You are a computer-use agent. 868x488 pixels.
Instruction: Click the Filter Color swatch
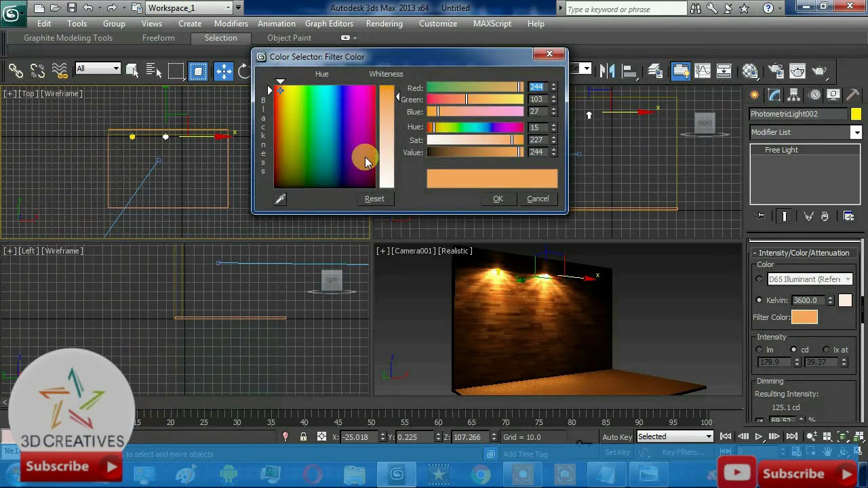(x=804, y=317)
